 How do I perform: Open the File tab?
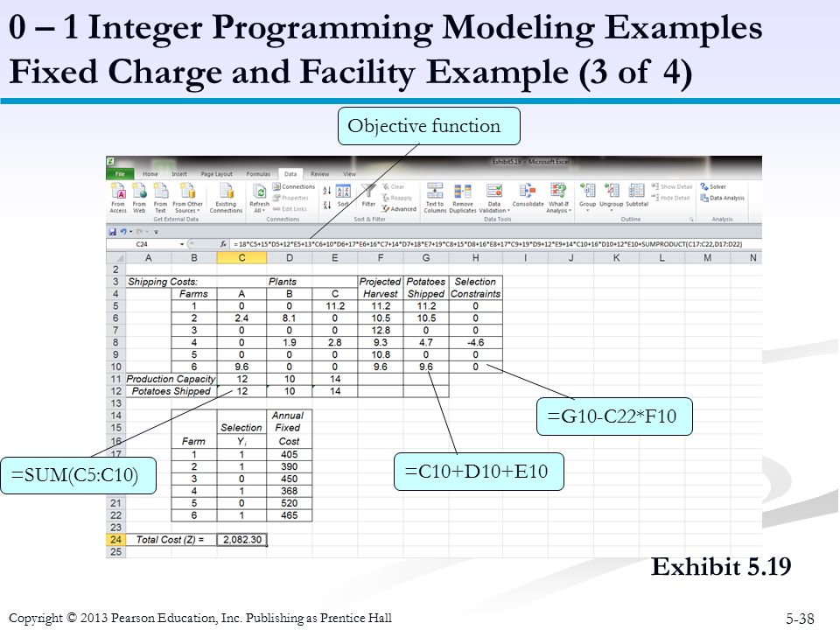click(120, 173)
